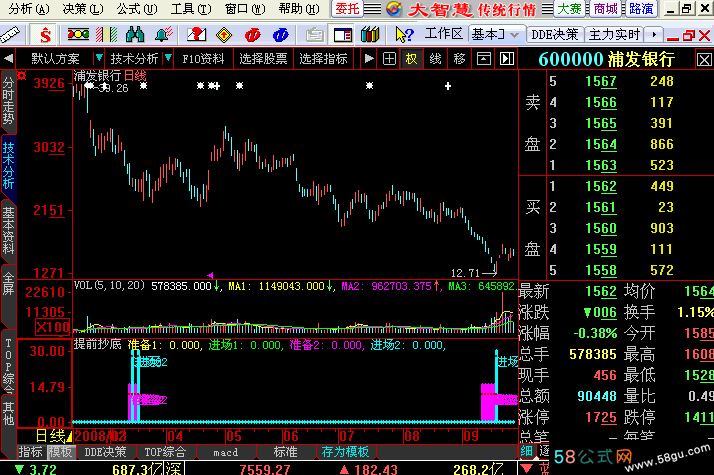The image size is (714, 475).
Task: Click the yellow diamond sign icon
Action: point(224,35)
